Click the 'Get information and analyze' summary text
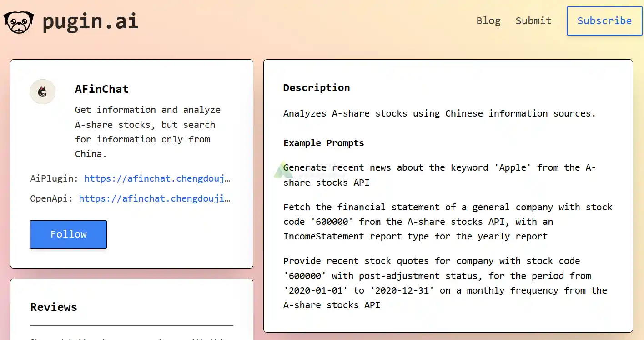Viewport: 644px width, 340px height. point(148,132)
